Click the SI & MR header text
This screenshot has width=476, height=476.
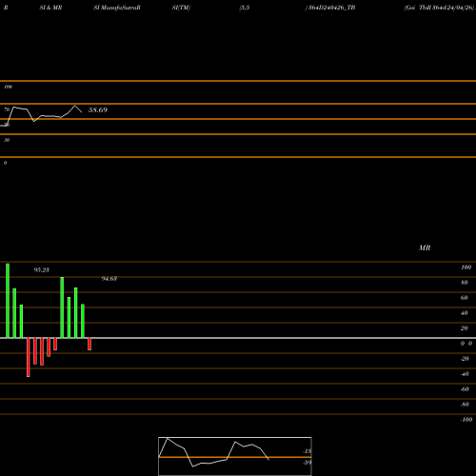click(x=50, y=8)
